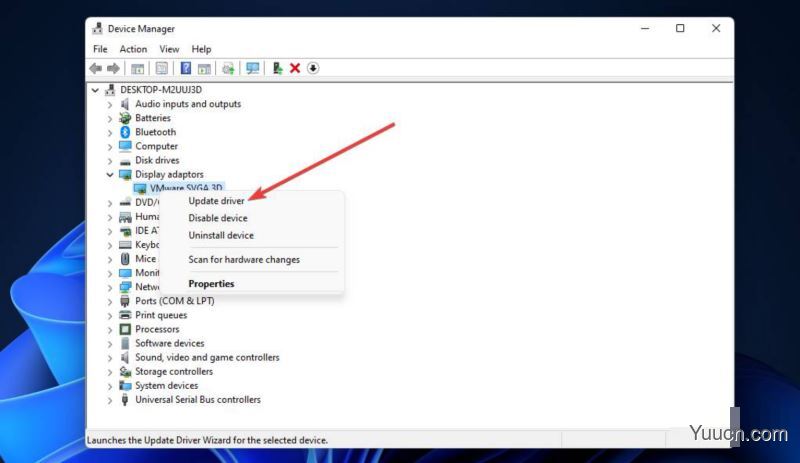This screenshot has height=463, width=800.
Task: Click the Storage controllers icon
Action: [x=125, y=372]
